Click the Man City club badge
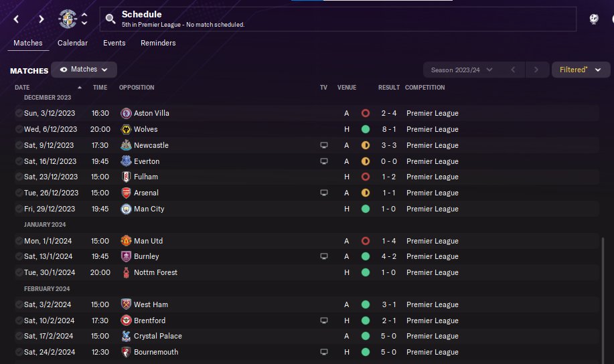614x364 pixels. pyautogui.click(x=125, y=209)
